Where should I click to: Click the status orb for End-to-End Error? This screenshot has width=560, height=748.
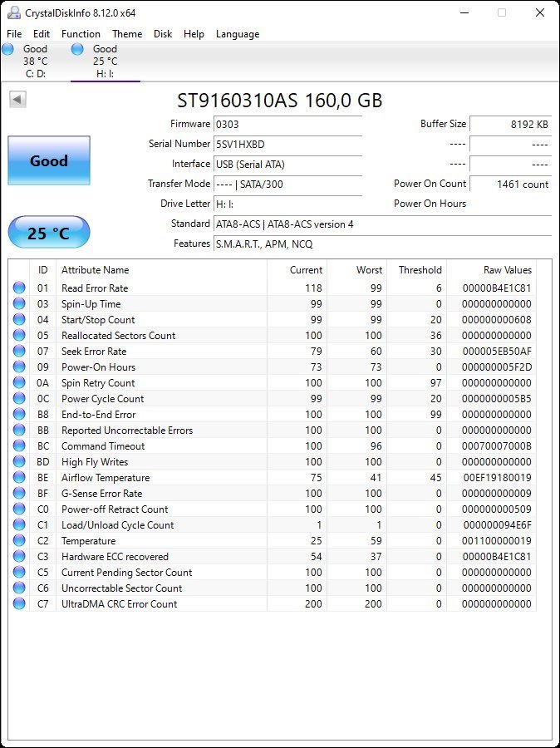(x=19, y=414)
